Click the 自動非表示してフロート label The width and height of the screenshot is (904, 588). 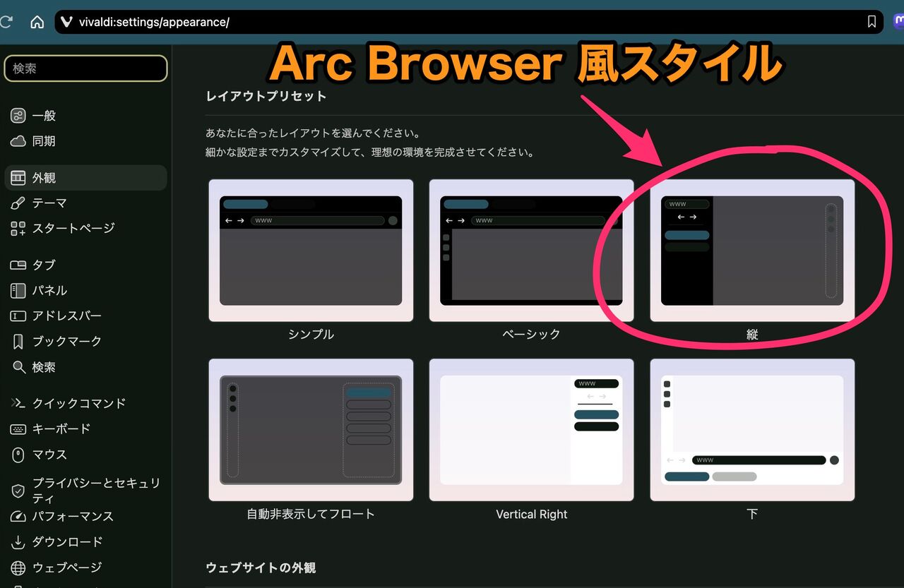pyautogui.click(x=311, y=515)
